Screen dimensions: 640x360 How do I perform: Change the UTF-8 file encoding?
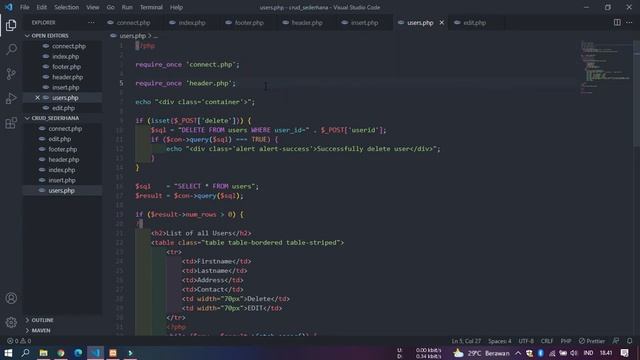coord(526,341)
